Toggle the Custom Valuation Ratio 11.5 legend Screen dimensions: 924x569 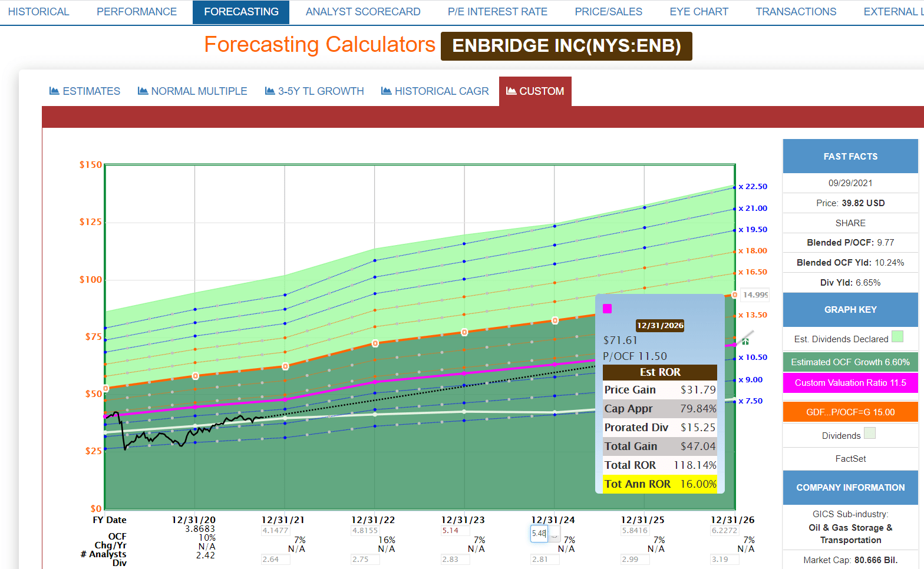pyautogui.click(x=850, y=383)
